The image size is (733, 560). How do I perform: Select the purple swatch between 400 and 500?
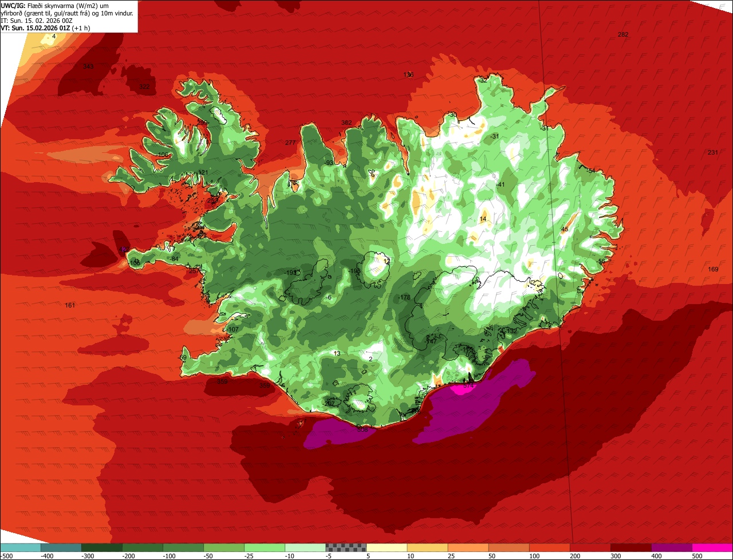(x=671, y=547)
